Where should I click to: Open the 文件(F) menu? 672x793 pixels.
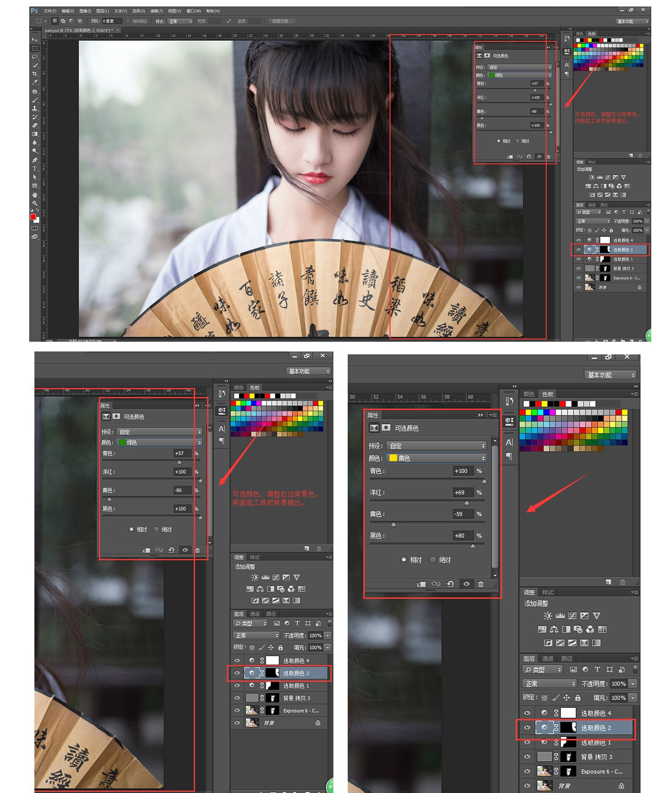50,11
